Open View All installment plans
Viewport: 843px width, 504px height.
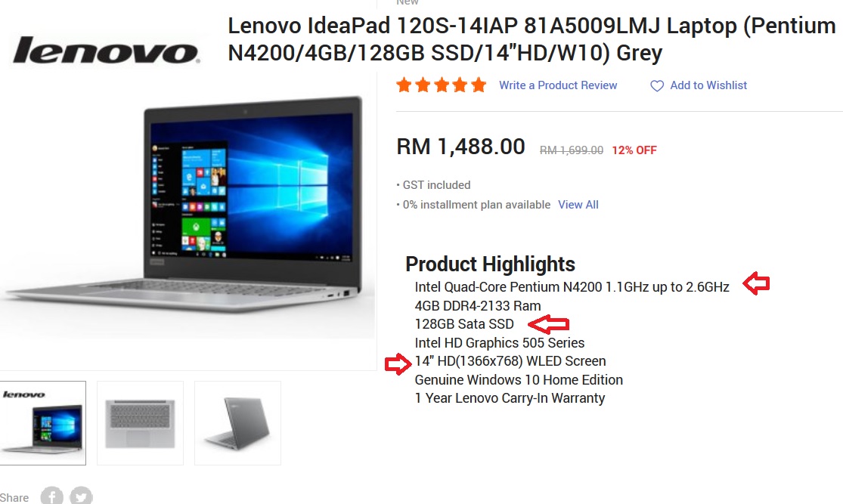[x=578, y=205]
